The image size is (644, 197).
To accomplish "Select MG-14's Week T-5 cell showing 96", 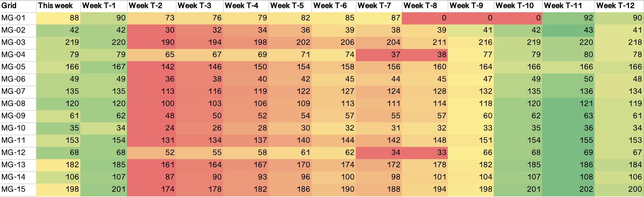I will pyautogui.click(x=290, y=177).
